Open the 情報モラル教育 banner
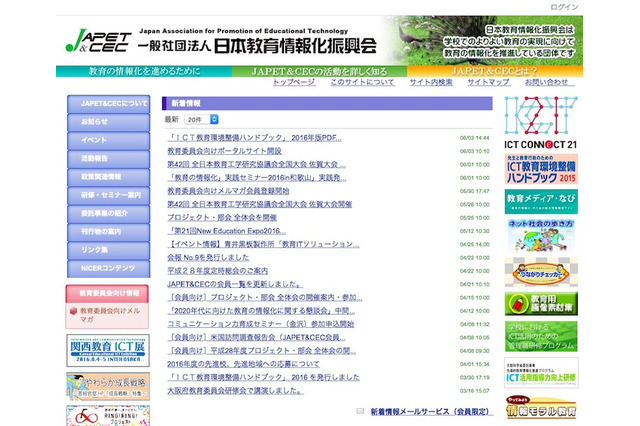 coord(541,407)
